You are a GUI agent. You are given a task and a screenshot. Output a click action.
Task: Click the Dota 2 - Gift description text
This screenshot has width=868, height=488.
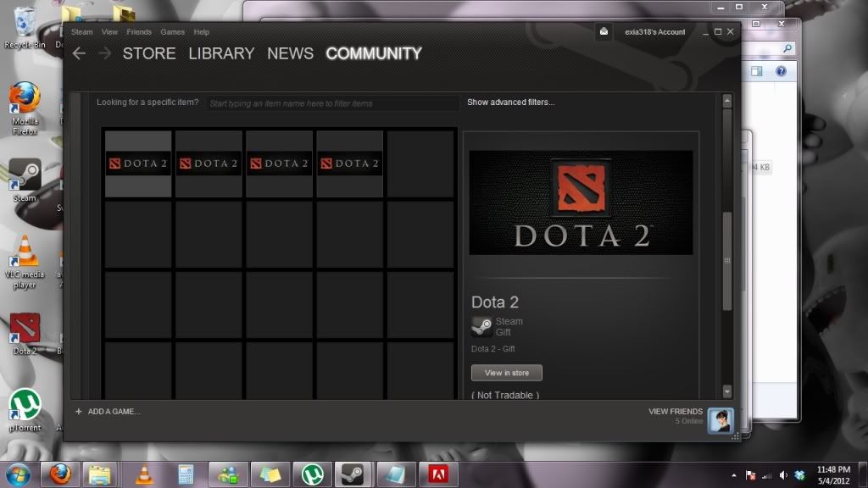492,348
